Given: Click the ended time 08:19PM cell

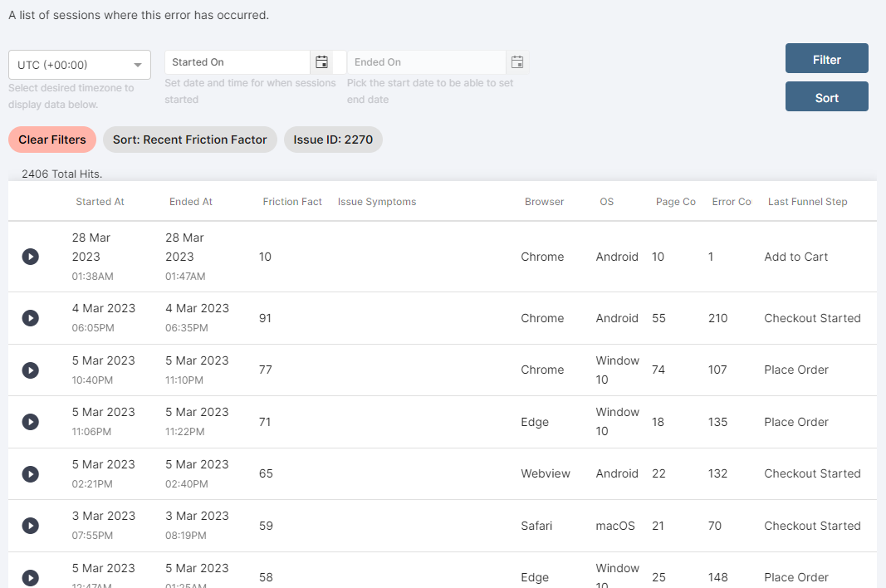Looking at the screenshot, I should [x=186, y=536].
